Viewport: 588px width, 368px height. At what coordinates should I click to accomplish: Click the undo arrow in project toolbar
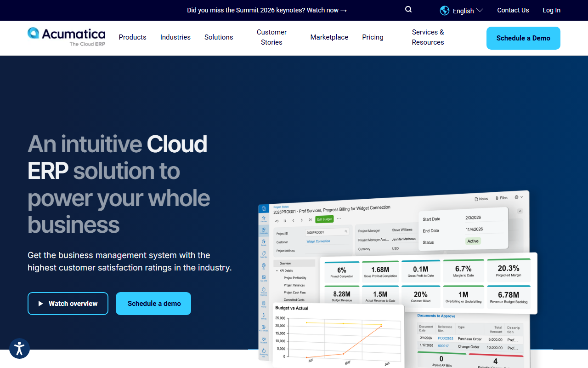(x=277, y=221)
